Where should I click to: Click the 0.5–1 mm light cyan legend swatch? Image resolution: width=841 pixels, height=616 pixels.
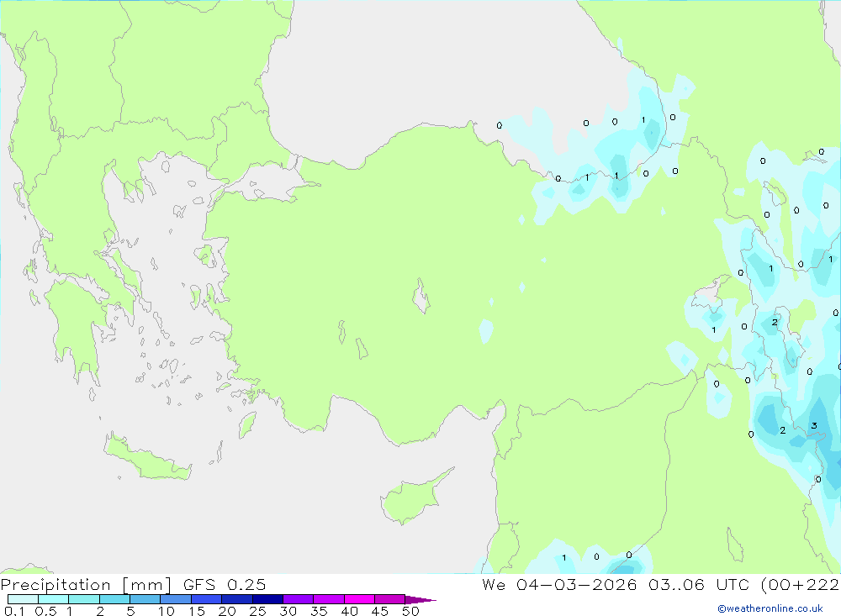coord(54,599)
